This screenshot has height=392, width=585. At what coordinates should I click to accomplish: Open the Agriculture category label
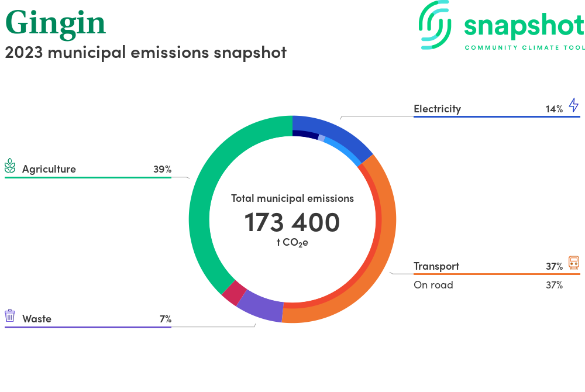tap(49, 169)
